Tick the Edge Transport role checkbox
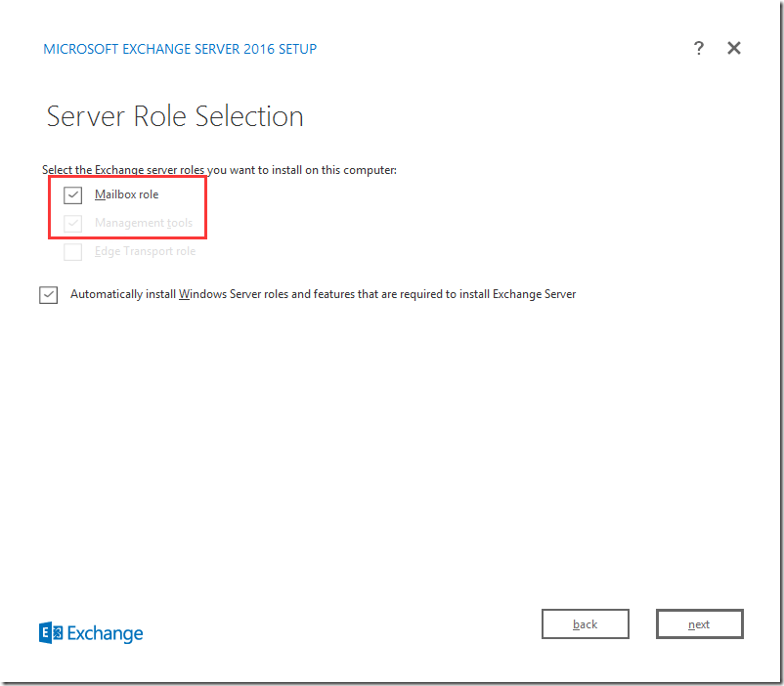The width and height of the screenshot is (784, 686). tap(72, 251)
